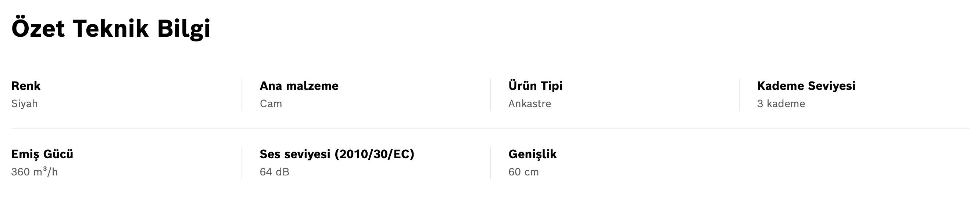Viewport: 980px width, 207px height.
Task: Click the Ürün Tipi label
Action: point(535,86)
